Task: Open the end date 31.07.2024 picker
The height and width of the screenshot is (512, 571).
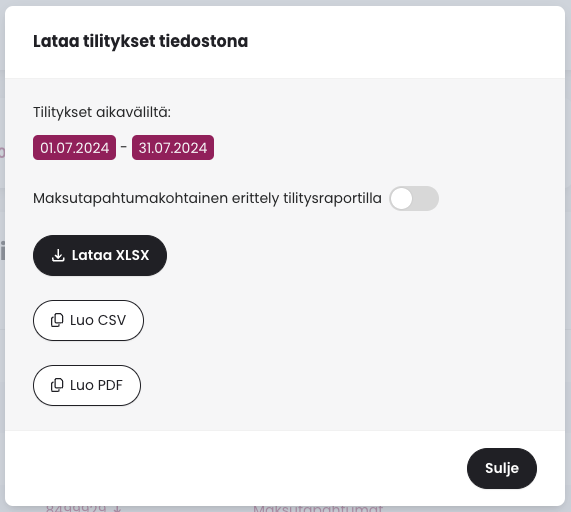Action: pyautogui.click(x=173, y=147)
